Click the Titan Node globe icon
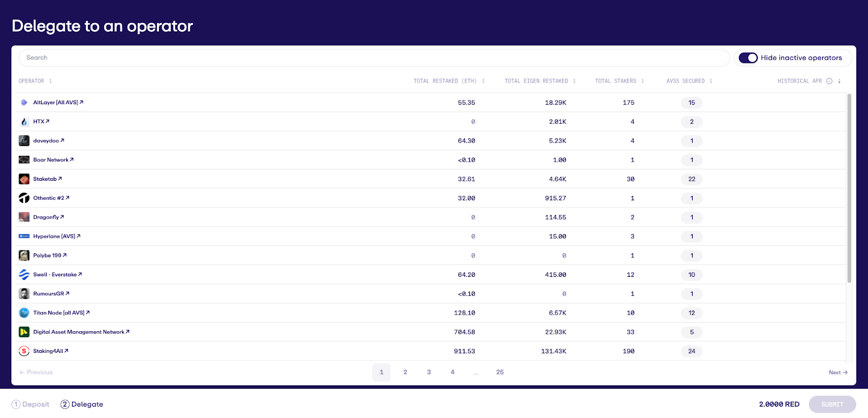Viewport: 868px width, 418px height. (24, 313)
